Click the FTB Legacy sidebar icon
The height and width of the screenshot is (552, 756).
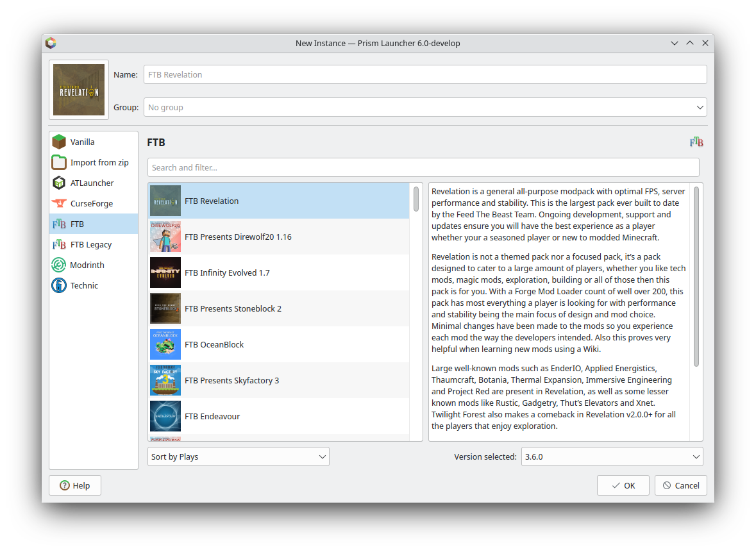[x=59, y=244]
